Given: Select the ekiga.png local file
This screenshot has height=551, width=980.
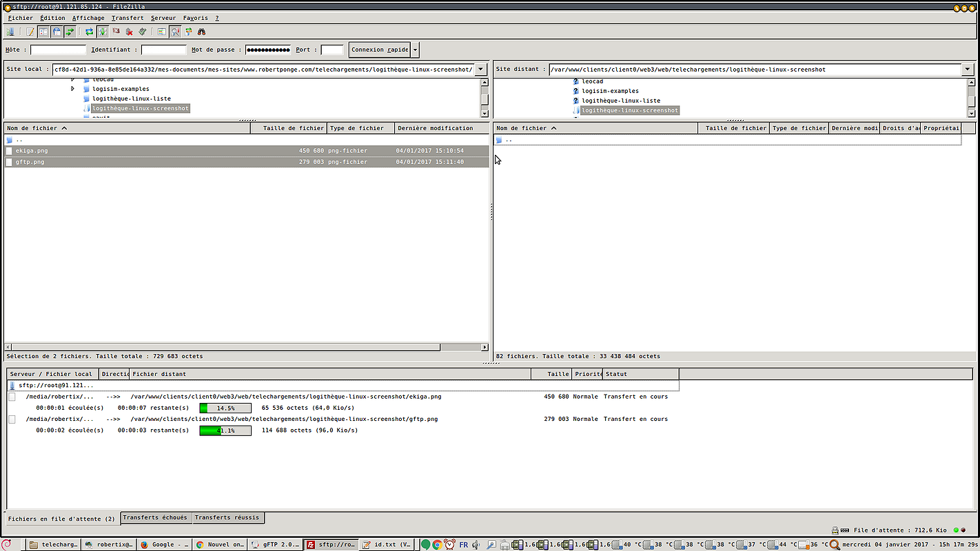Looking at the screenshot, I should click(246, 150).
